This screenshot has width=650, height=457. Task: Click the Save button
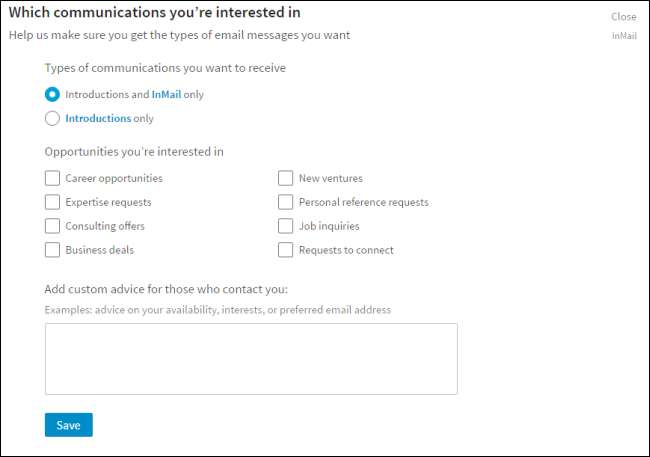[x=68, y=425]
